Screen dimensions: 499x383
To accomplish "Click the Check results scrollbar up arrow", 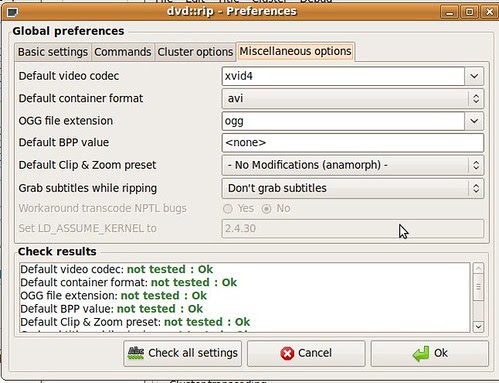I will click(x=478, y=268).
